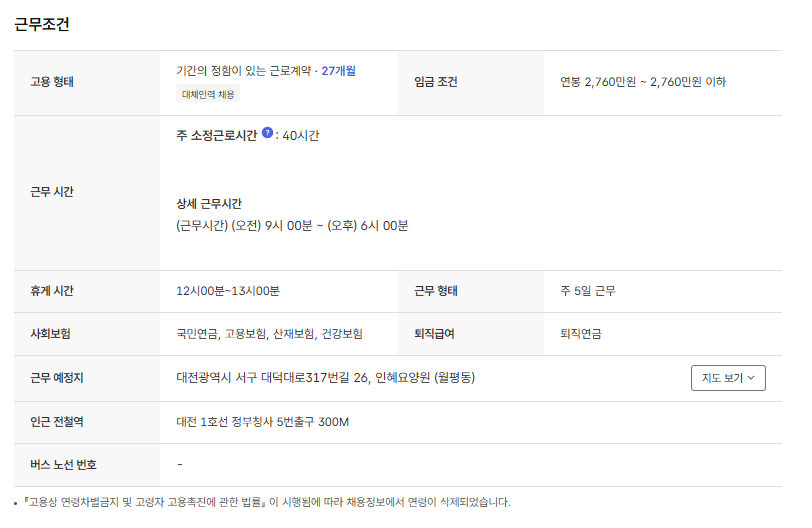Click the 퇴직급여 label

point(435,334)
